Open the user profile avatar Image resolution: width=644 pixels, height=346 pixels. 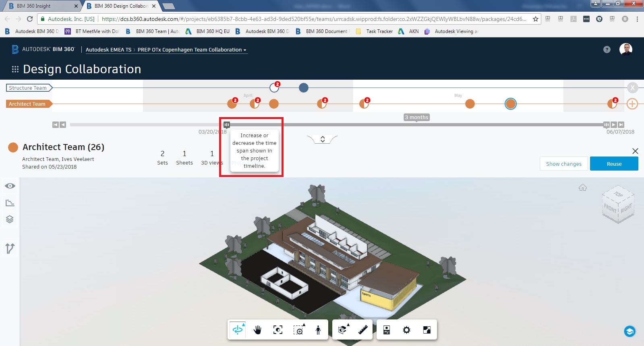click(626, 49)
